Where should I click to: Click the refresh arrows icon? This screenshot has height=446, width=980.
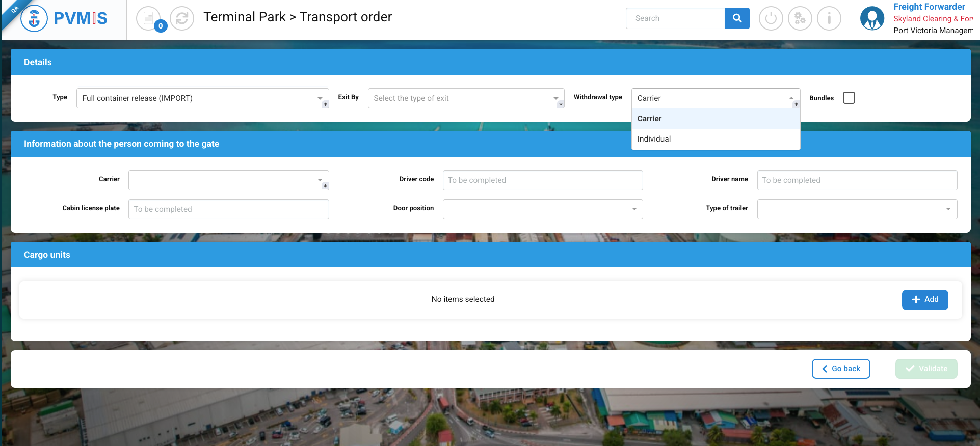[182, 19]
